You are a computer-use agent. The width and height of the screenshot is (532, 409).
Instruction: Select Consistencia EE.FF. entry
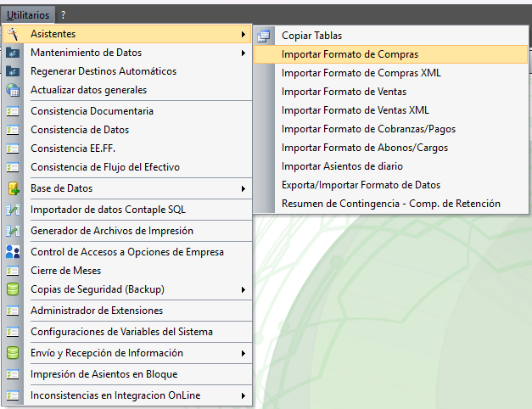click(x=127, y=148)
